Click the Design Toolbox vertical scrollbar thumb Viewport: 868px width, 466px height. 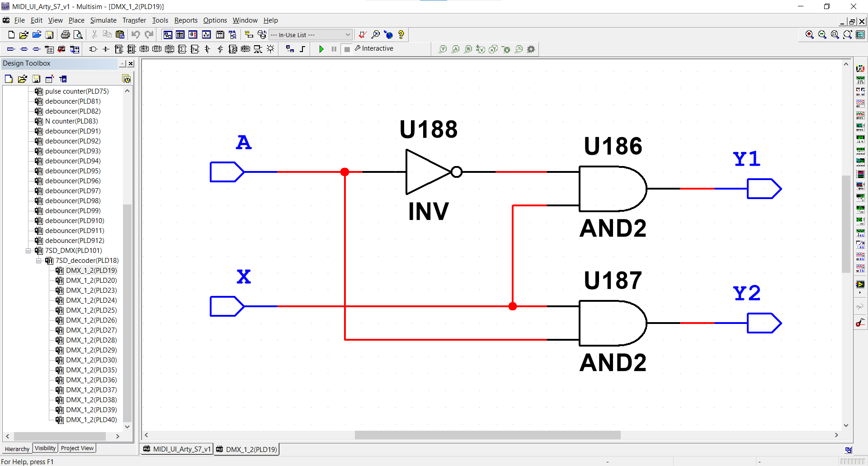coord(127,313)
